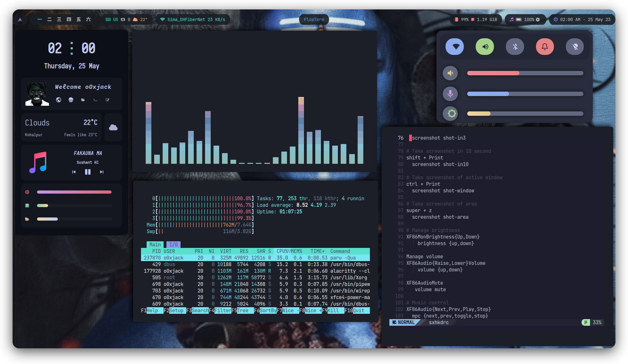This screenshot has height=364, width=628.
Task: Launch a terminal from the welcome card icon
Action: coord(95,100)
